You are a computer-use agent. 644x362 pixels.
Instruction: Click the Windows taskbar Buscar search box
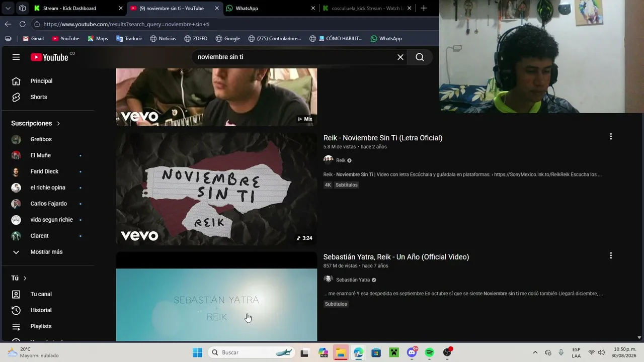tap(253, 352)
